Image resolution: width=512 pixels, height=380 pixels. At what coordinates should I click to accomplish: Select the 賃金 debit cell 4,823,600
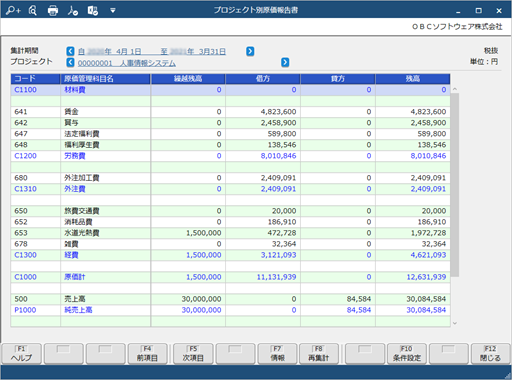pos(263,112)
